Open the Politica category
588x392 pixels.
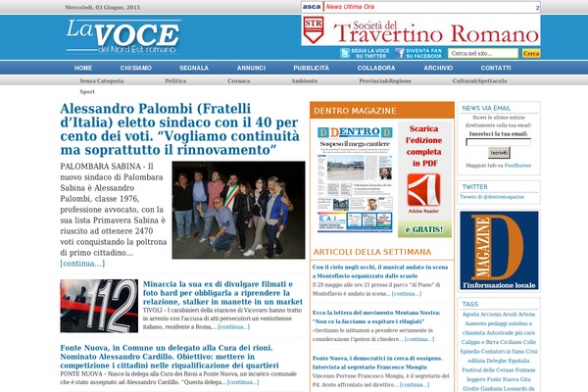(x=175, y=80)
